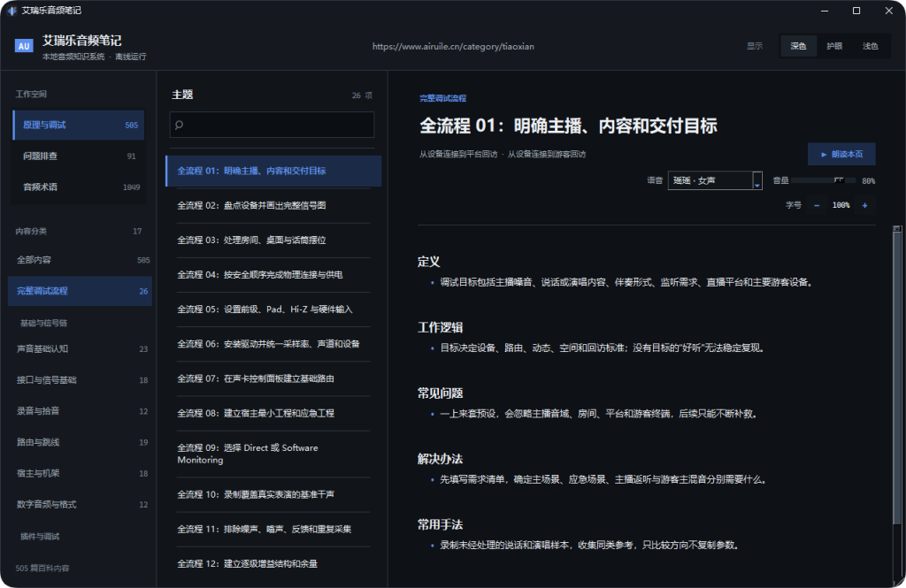This screenshot has width=906, height=588.
Task: Select topic 全流程 07: 在声卡控制面板建立基础路由
Action: click(x=273, y=379)
